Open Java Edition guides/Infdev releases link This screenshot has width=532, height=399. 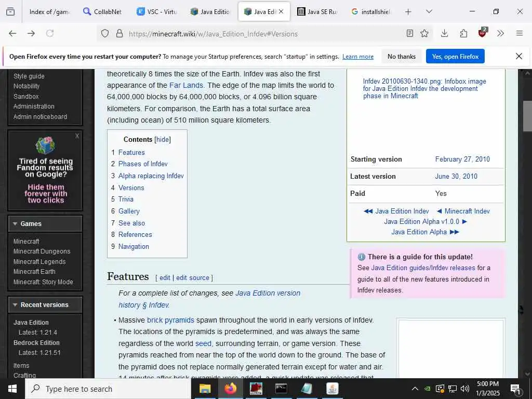tap(423, 268)
